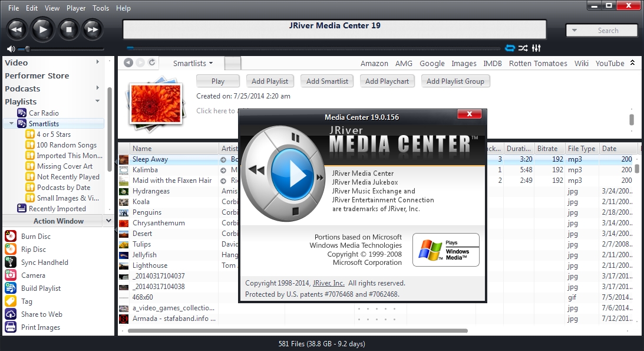This screenshot has width=644, height=351.
Task: Open the Sync Handheld icon
Action: tap(10, 263)
